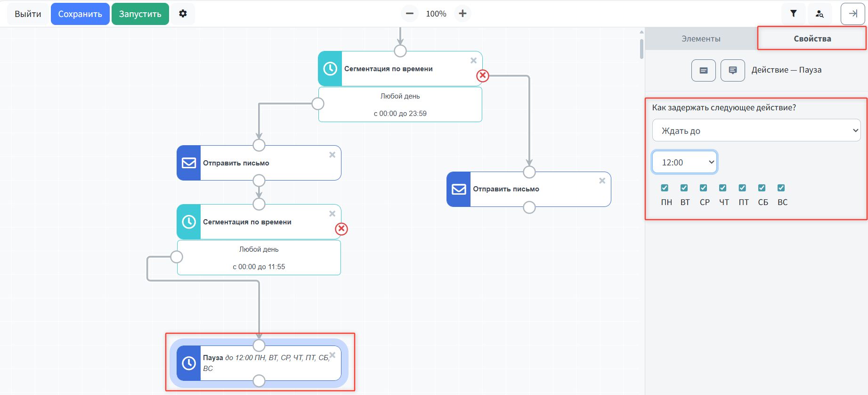Click the description card icon beside comment icon
Viewport: 868px width, 395px height.
click(x=703, y=70)
